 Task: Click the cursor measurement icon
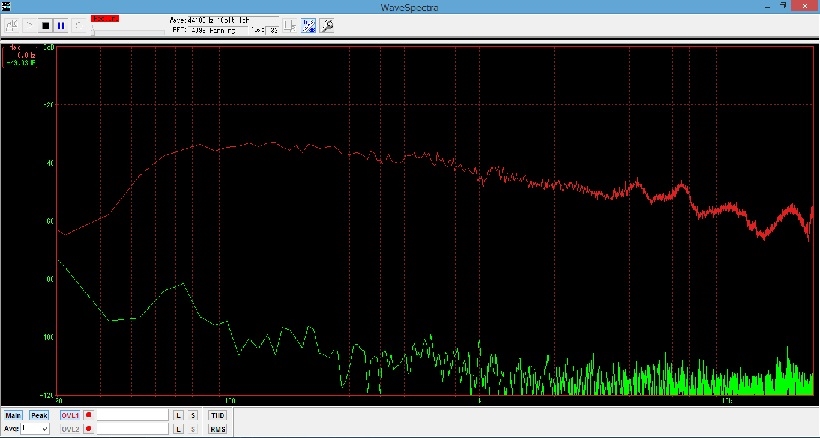tap(289, 25)
